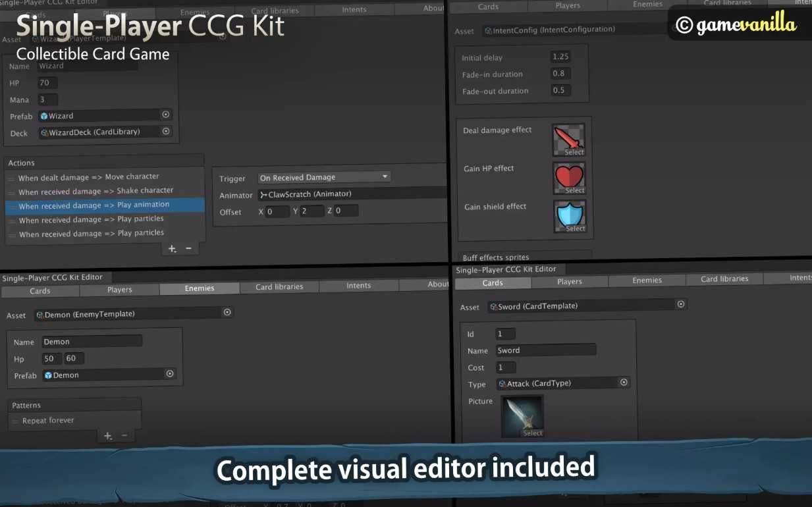Image resolution: width=812 pixels, height=507 pixels.
Task: Click the Demon (EnemyTemplate) asset field
Action: 134,314
